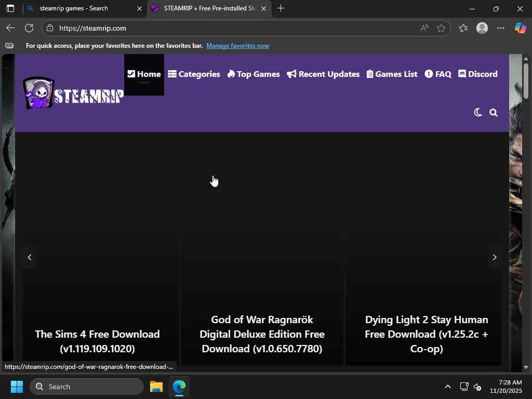Open Settings and more ellipsis menu
532x399 pixels.
(501, 28)
